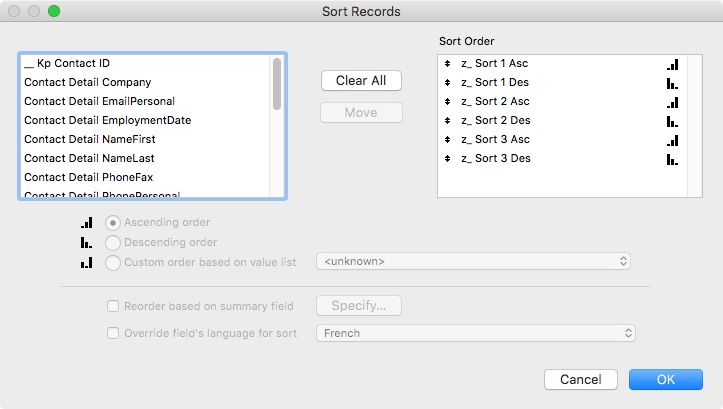Click reorder handle for z_ Sort 2 Asc

pos(448,102)
